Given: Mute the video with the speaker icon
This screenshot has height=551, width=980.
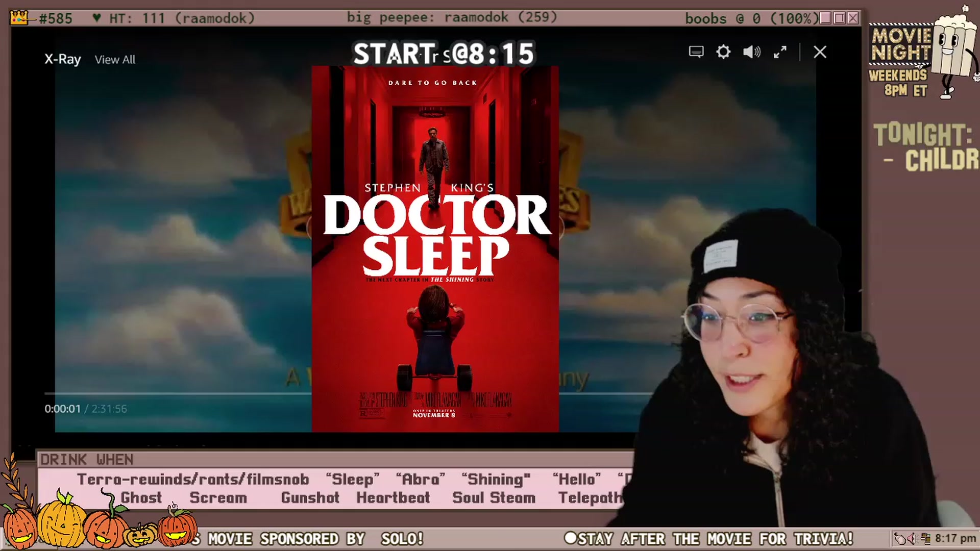Looking at the screenshot, I should (x=751, y=52).
